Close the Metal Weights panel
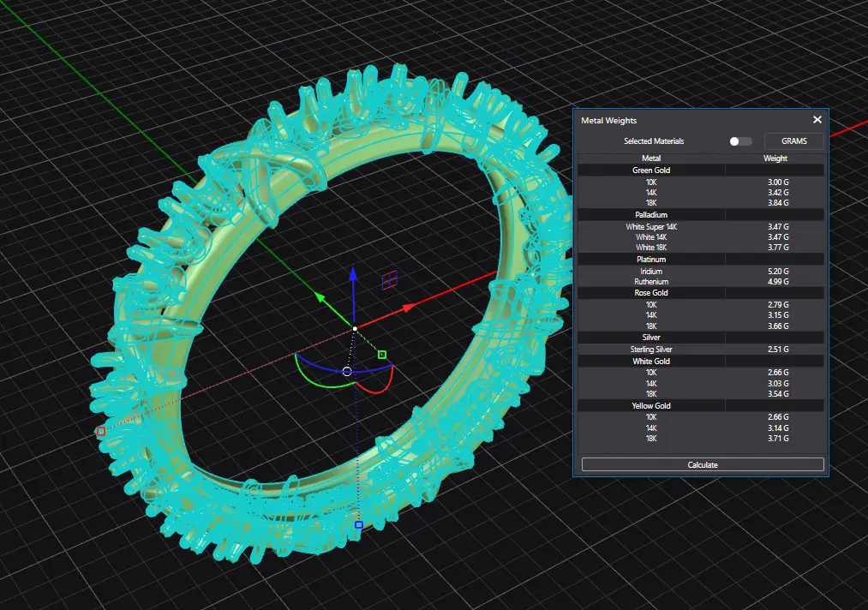This screenshot has width=868, height=610. [x=817, y=120]
